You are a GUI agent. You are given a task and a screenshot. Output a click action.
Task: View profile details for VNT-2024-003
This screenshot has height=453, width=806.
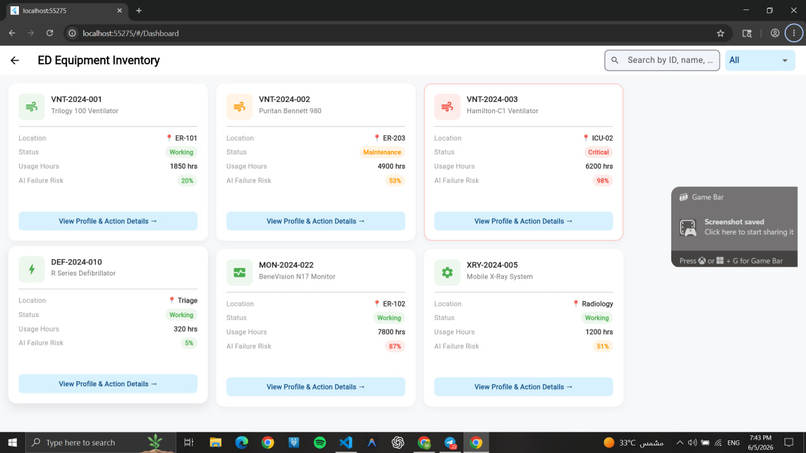pyautogui.click(x=523, y=221)
